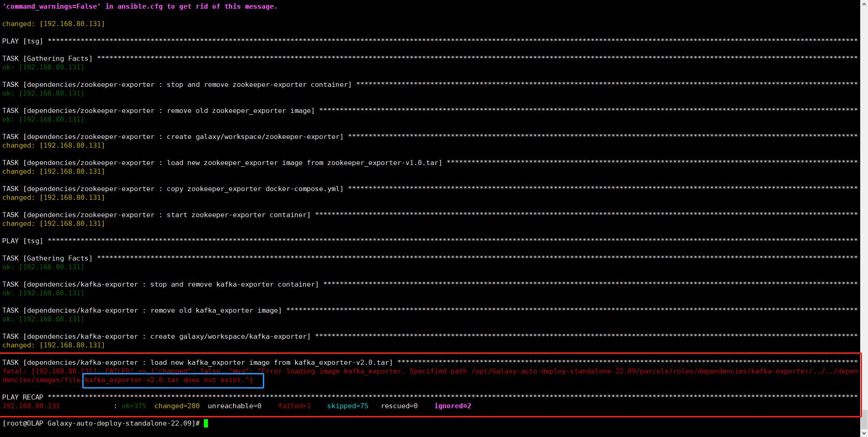Click the ok=375 recap value
868x437 pixels.
[x=133, y=406]
